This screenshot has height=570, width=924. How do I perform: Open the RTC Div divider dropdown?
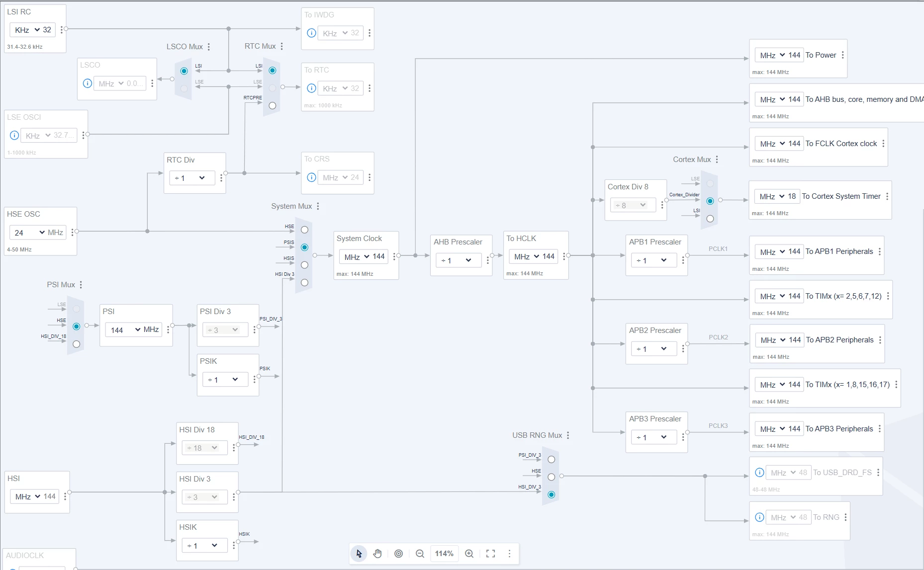click(x=192, y=178)
